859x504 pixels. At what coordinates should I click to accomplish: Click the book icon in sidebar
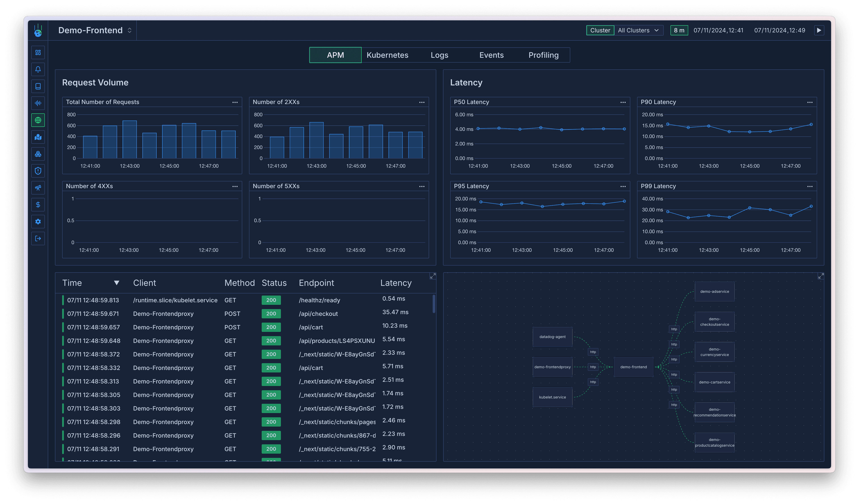(38, 86)
